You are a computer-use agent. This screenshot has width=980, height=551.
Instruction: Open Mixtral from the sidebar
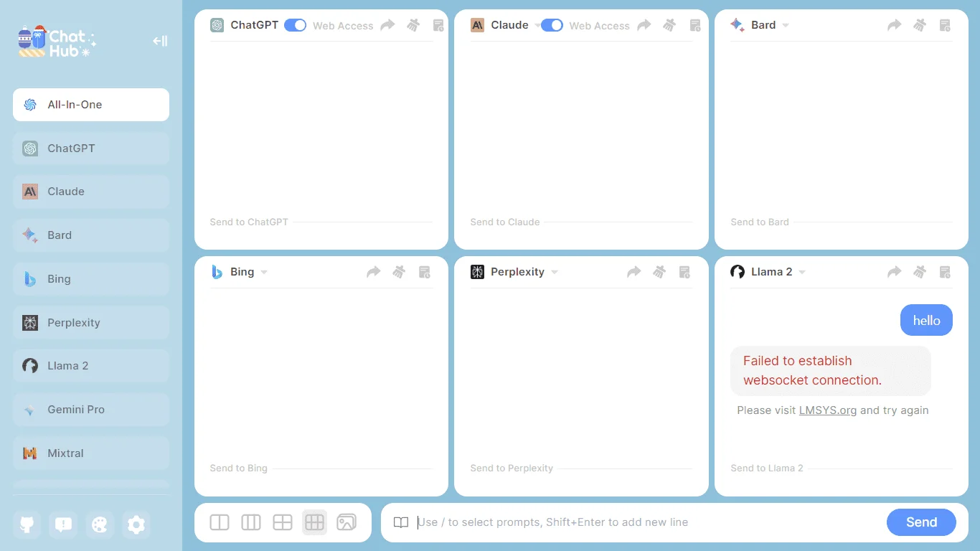(91, 453)
